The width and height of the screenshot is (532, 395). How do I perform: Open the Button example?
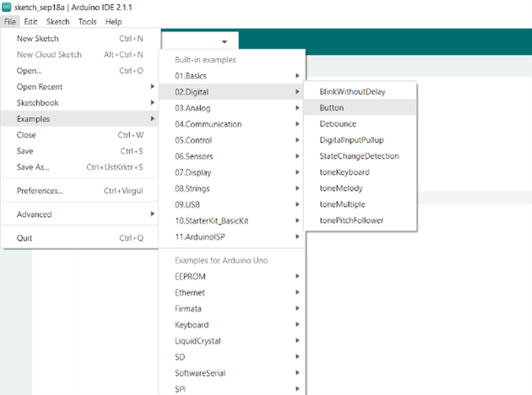[360, 108]
